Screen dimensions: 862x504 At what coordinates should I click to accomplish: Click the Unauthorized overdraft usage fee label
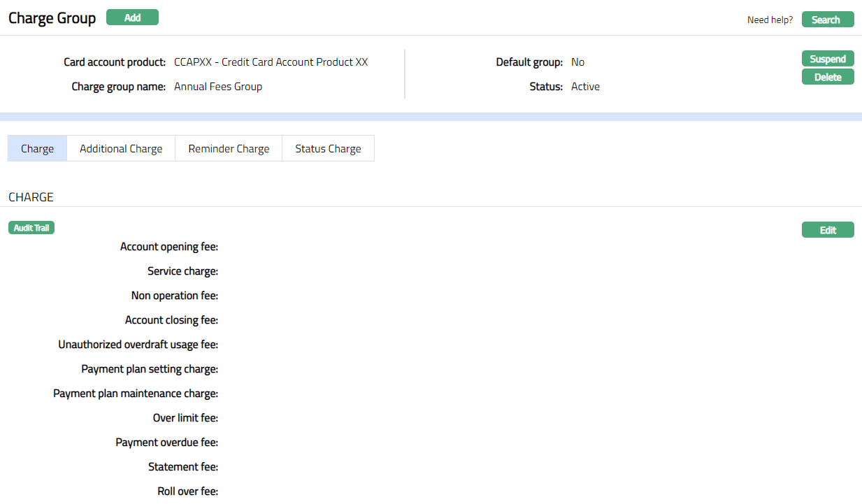click(138, 345)
